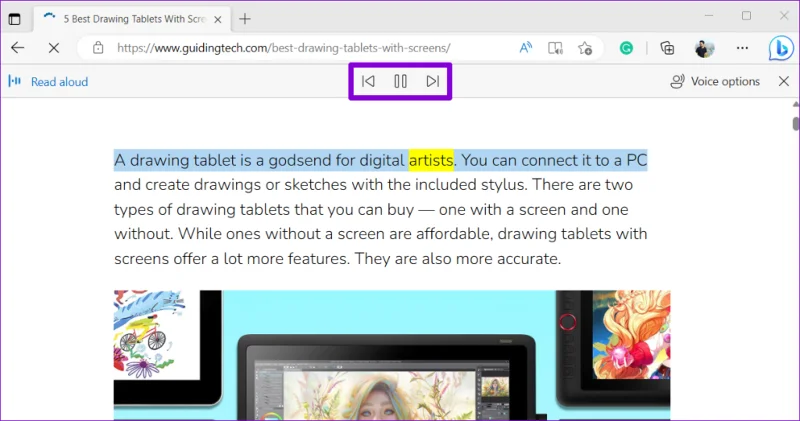Launch the Bing sidebar
Screen dimensions: 800x421
[x=781, y=48]
